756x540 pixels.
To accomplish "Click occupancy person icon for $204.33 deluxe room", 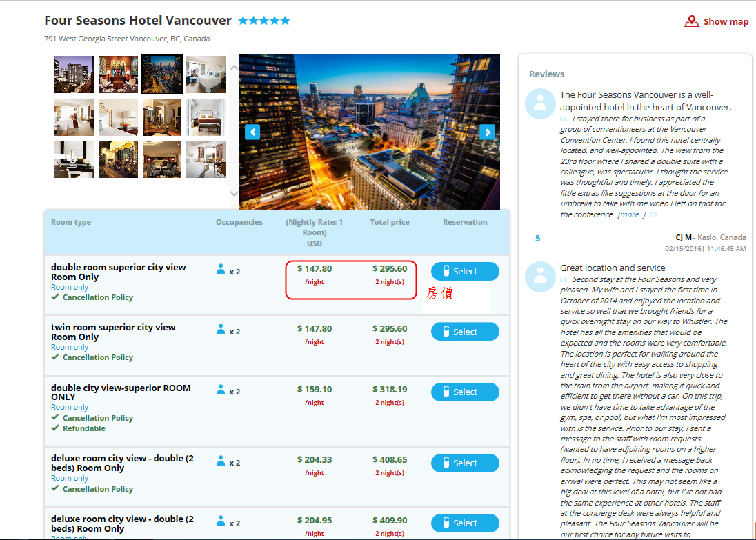I will click(x=221, y=461).
